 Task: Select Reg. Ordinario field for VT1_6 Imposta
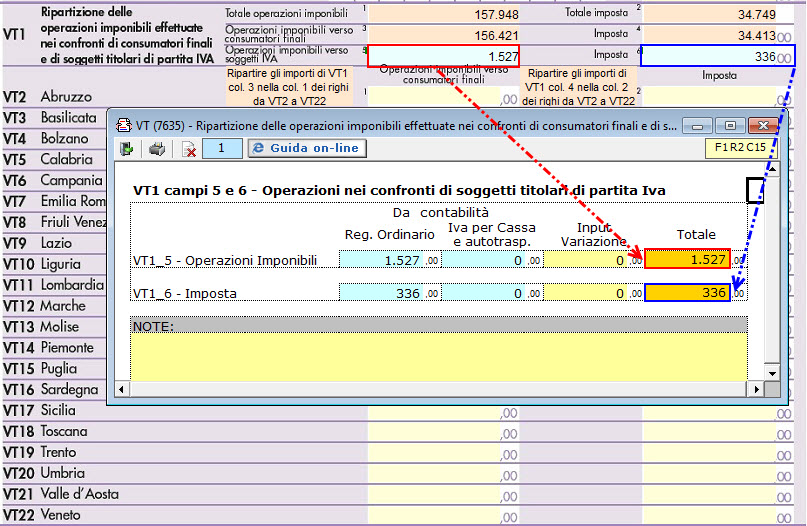pos(381,293)
